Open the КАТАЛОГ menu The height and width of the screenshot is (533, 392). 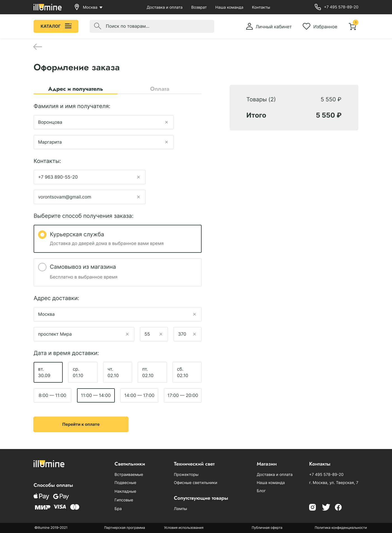click(x=56, y=26)
